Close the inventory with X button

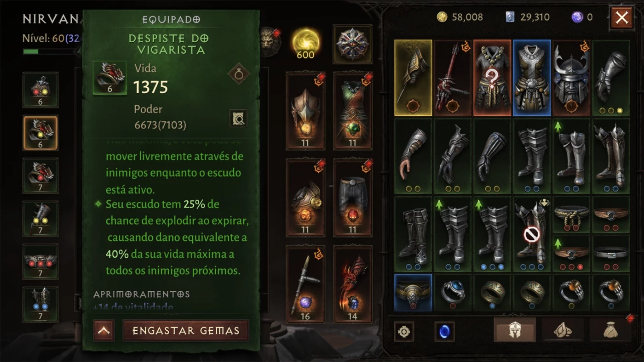click(x=621, y=18)
